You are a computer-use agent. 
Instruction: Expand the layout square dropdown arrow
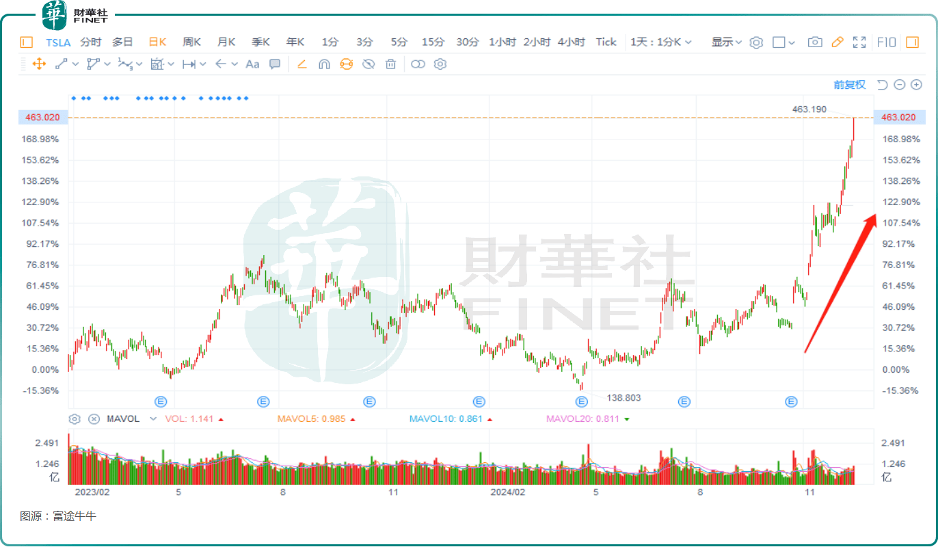coord(792,42)
